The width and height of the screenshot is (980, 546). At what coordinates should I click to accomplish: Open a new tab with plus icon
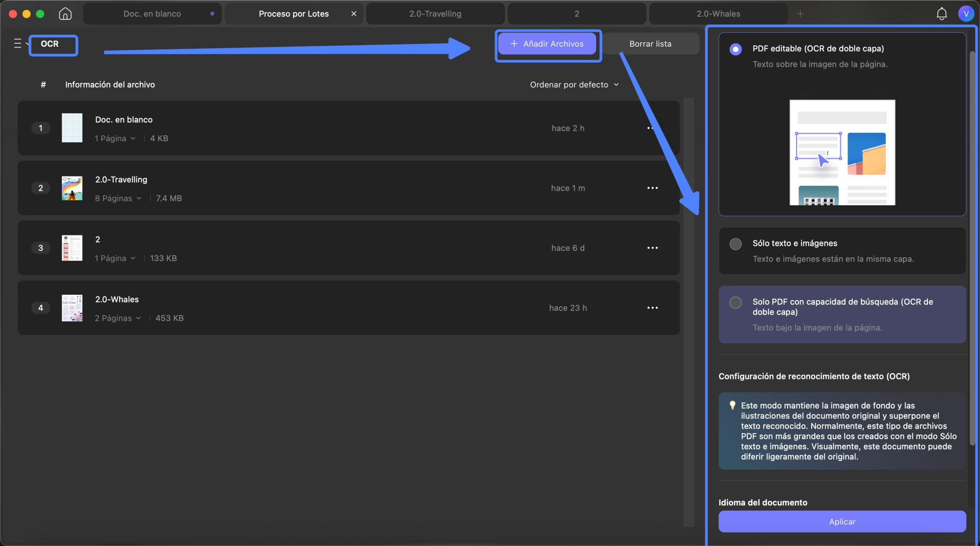coord(800,14)
